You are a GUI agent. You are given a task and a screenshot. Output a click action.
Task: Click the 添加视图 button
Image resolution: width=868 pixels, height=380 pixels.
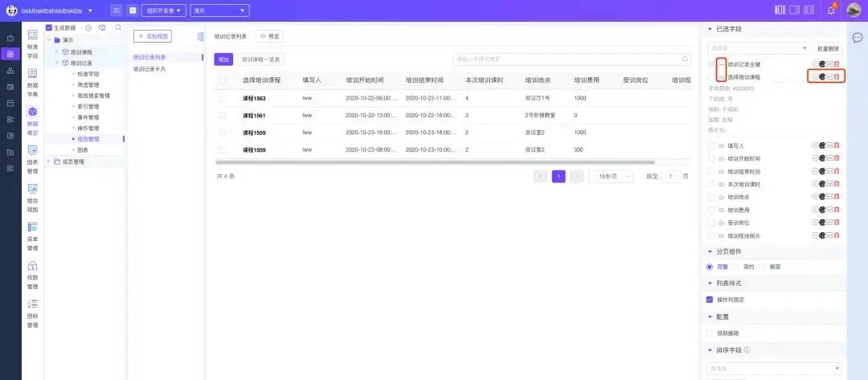153,36
